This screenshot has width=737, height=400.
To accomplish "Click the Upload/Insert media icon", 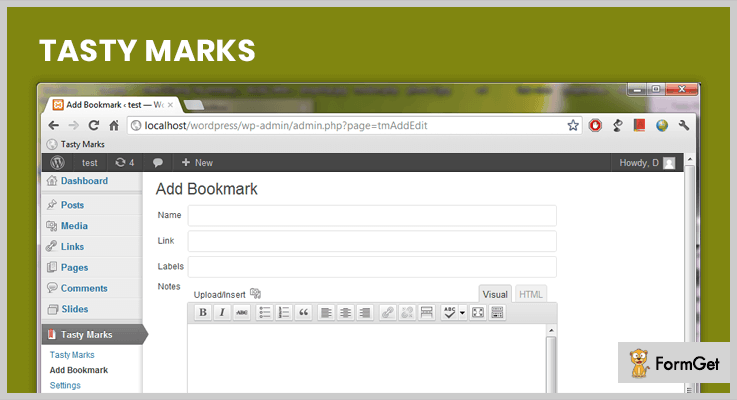I will 255,294.
